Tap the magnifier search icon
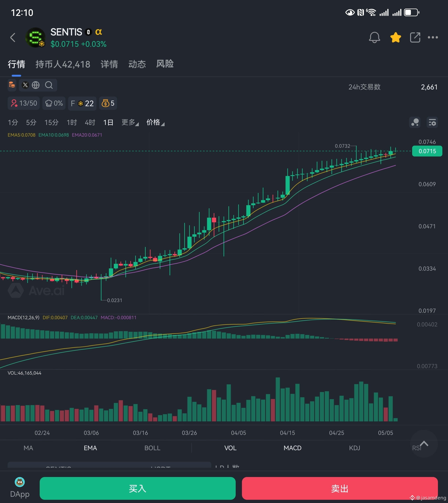448x503 pixels. (49, 85)
